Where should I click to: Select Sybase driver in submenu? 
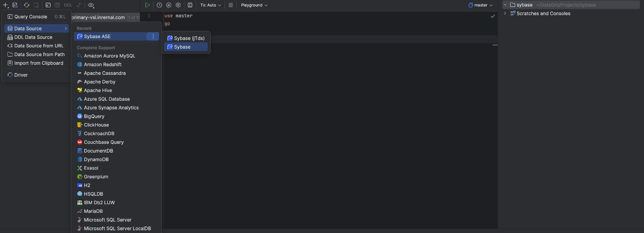(x=182, y=47)
